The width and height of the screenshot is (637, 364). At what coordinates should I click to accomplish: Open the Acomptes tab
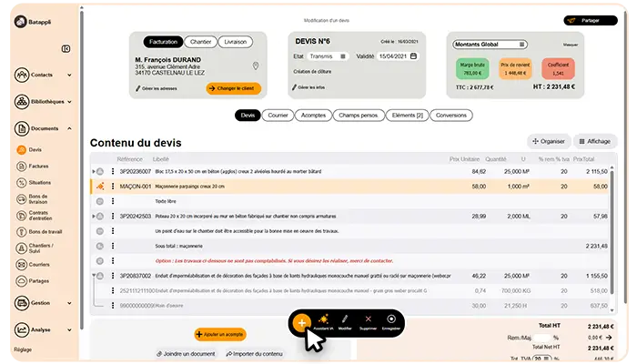pyautogui.click(x=313, y=116)
